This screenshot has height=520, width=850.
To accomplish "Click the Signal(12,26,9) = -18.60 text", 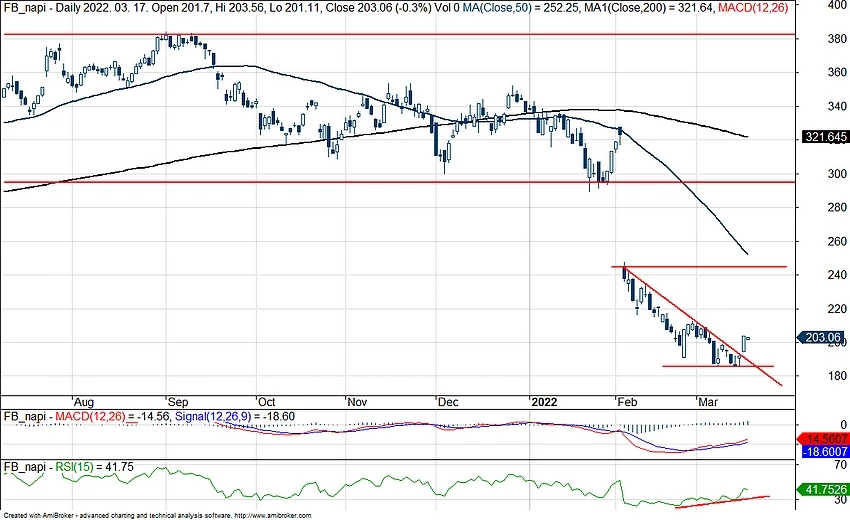I will tap(235, 416).
